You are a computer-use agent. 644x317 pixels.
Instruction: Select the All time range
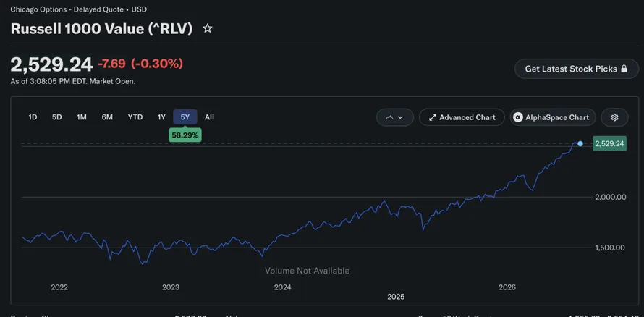209,117
